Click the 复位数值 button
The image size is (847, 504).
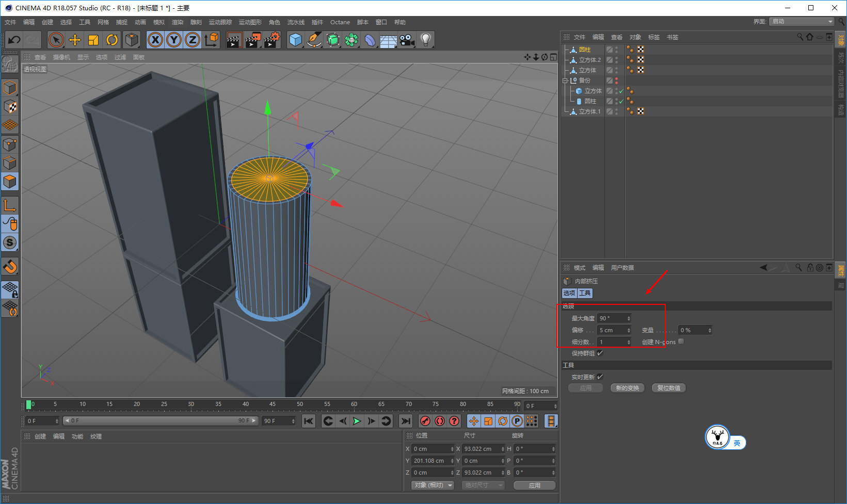pyautogui.click(x=669, y=388)
